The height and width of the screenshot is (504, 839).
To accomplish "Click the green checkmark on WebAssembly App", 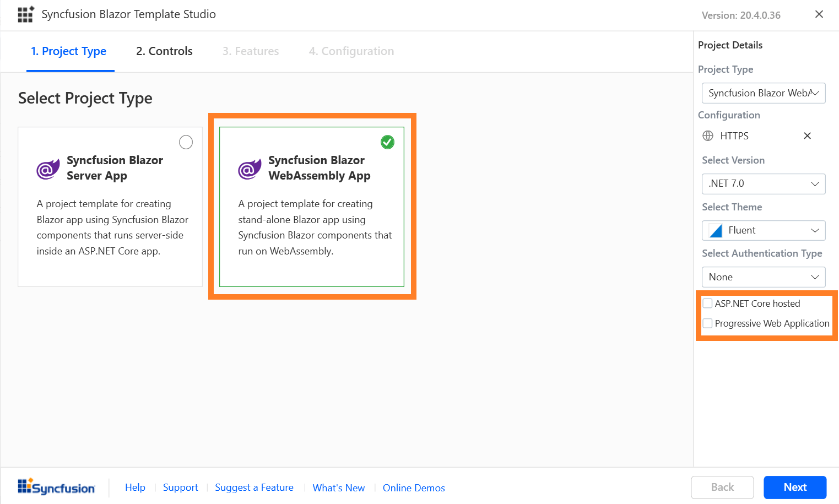I will (x=388, y=142).
